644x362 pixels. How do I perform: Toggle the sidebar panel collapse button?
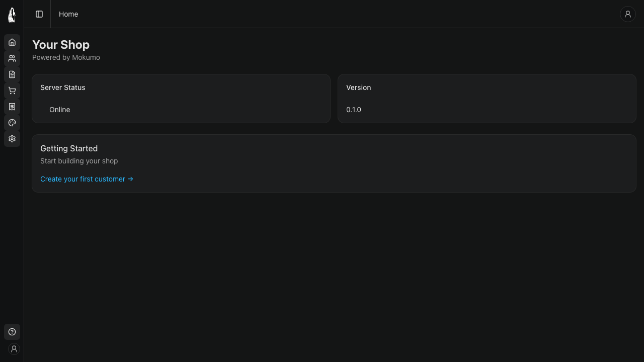tap(39, 14)
